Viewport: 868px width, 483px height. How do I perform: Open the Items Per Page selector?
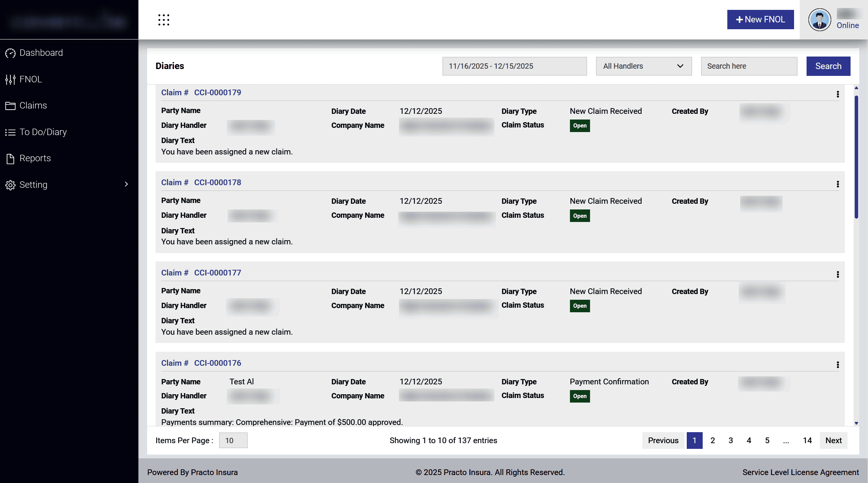(233, 441)
